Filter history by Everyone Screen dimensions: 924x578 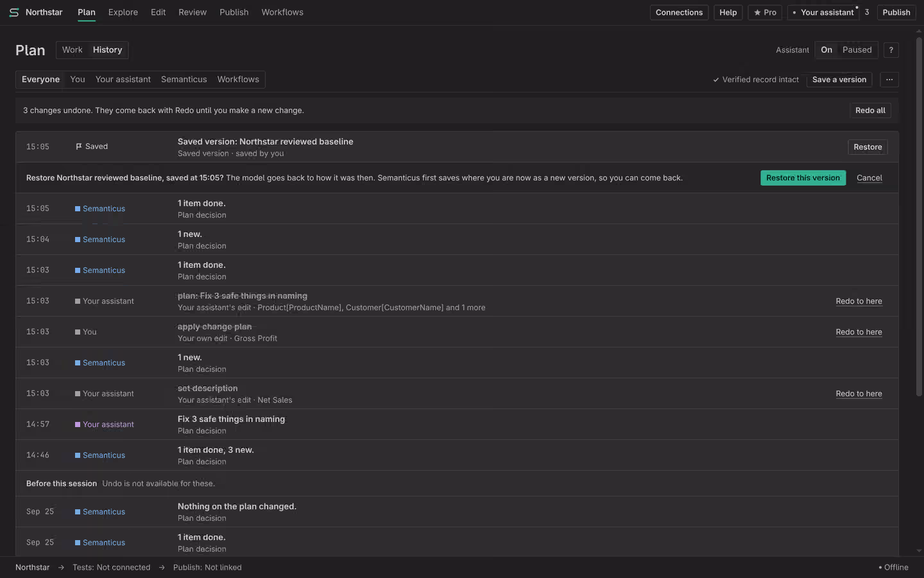pyautogui.click(x=40, y=80)
